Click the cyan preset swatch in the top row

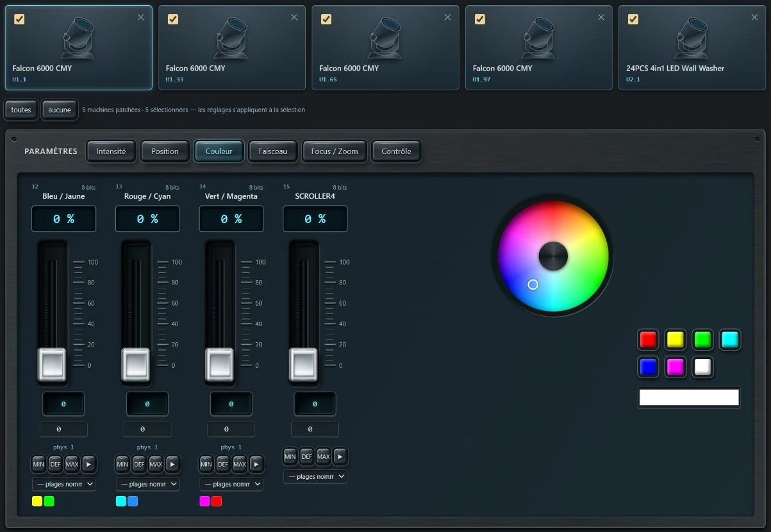[x=730, y=340]
